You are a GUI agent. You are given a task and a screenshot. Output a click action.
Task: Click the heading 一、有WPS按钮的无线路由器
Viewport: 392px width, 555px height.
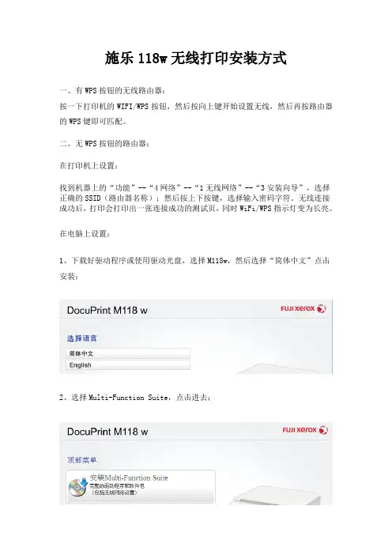pyautogui.click(x=112, y=91)
